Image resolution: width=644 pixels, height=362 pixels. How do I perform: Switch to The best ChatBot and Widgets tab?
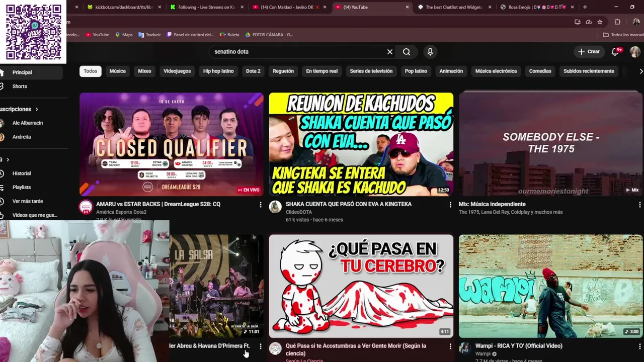(453, 7)
